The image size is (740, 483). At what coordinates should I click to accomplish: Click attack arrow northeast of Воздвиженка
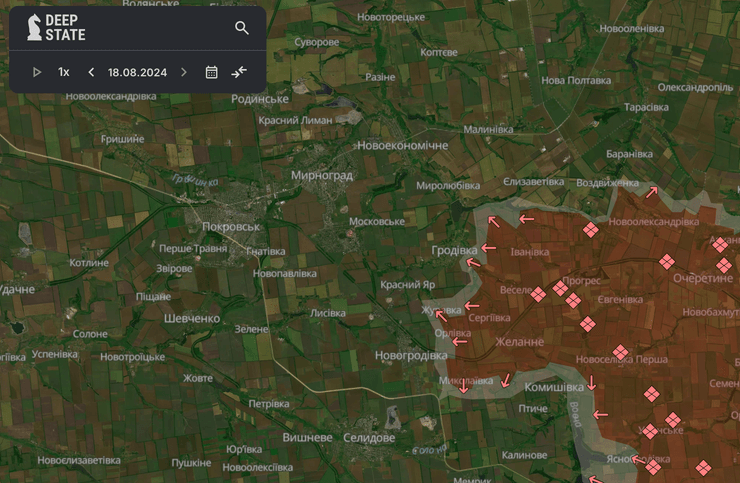pos(652,191)
